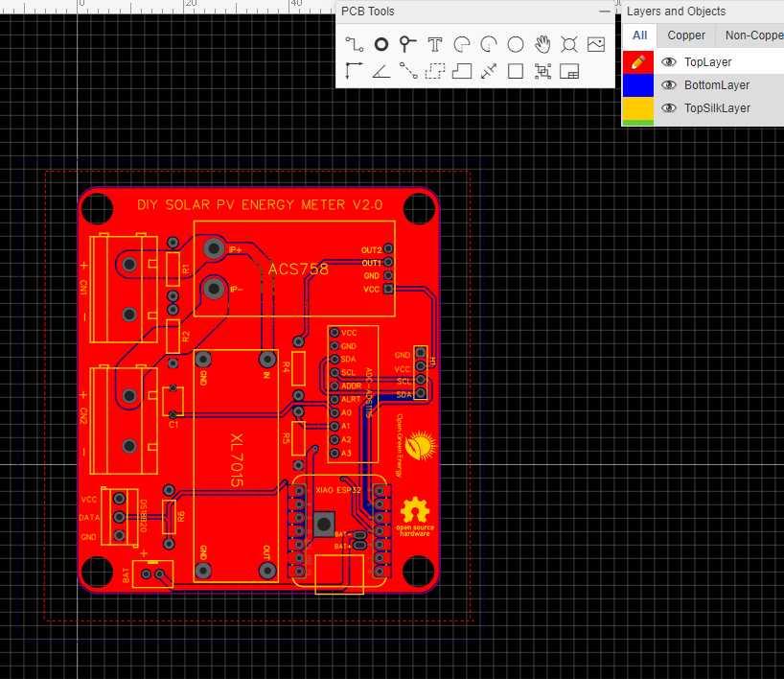Select the All layers tab
Viewport: 784px width, 679px height.
click(639, 35)
